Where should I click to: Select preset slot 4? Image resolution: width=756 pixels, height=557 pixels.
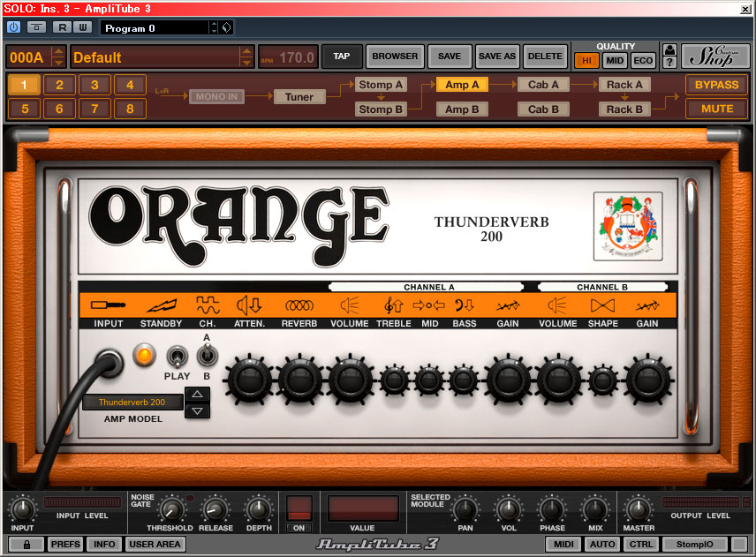(x=130, y=86)
